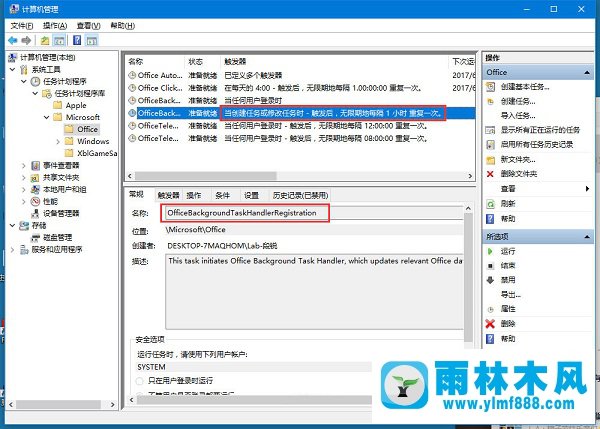Click the 显示所有正在运行的任务 icon
Image resolution: width=600 pixels, height=429 pixels.
490,130
